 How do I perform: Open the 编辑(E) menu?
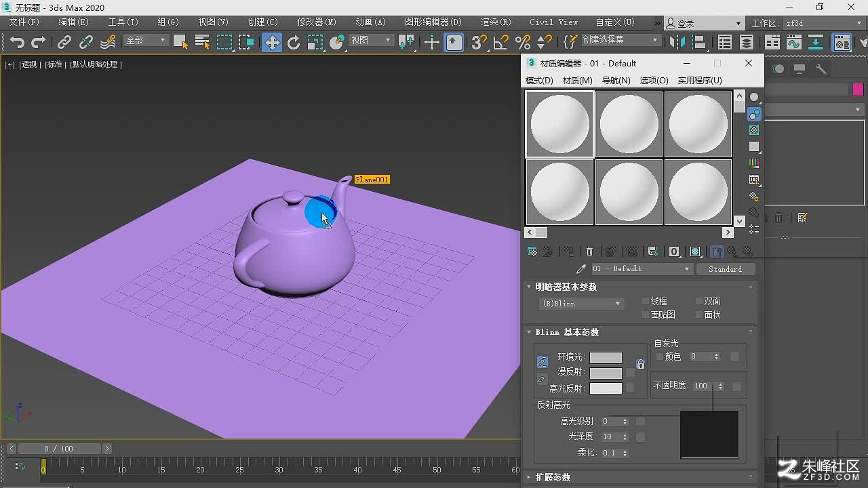73,22
